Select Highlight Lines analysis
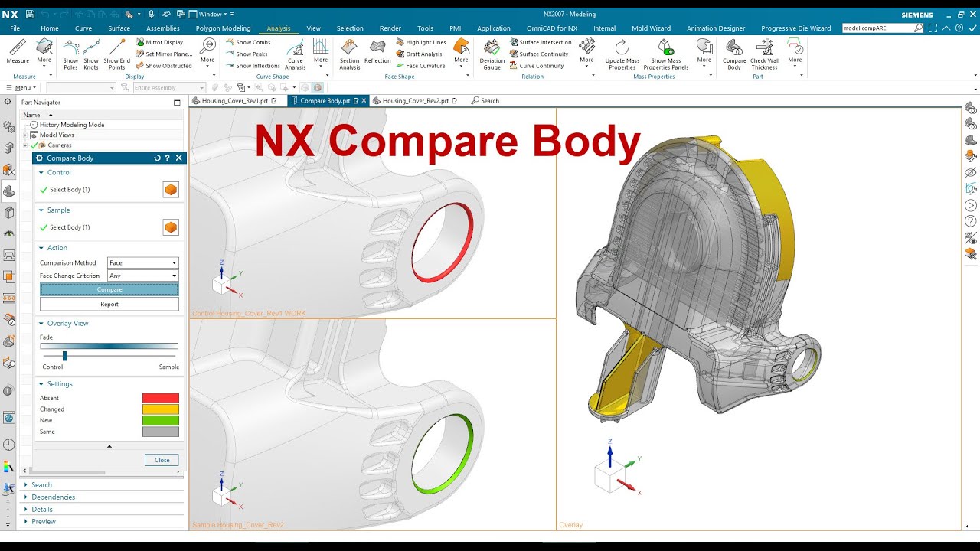The height and width of the screenshot is (551, 980). point(421,43)
